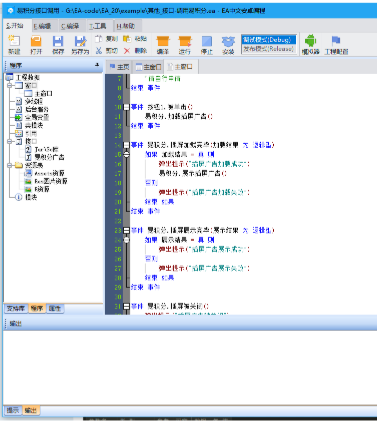This screenshot has width=385, height=426.
Task: Click the 复制 (Copy) icon
Action: [98, 39]
